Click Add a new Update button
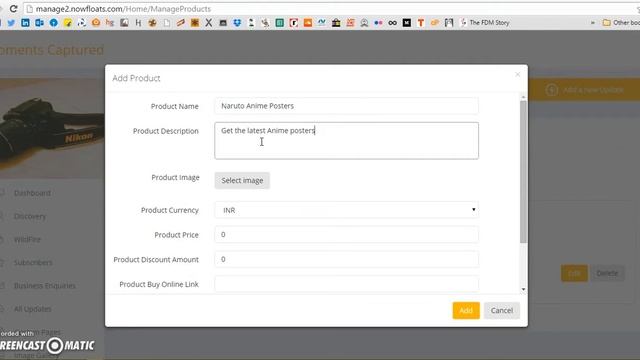The image size is (640, 360). (x=584, y=89)
